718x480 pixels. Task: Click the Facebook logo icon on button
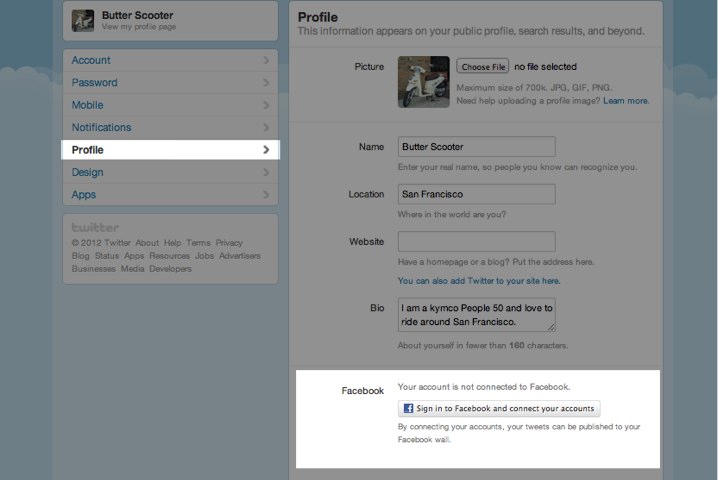(408, 408)
